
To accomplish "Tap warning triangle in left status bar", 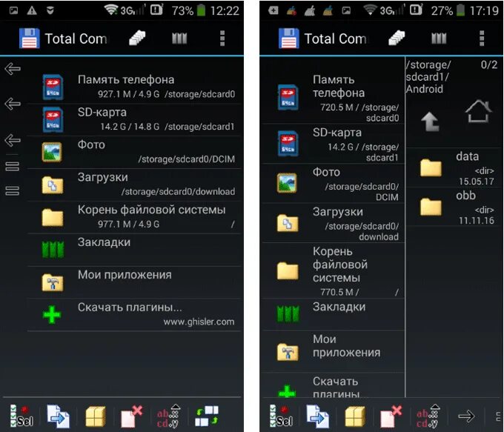I will (x=32, y=10).
